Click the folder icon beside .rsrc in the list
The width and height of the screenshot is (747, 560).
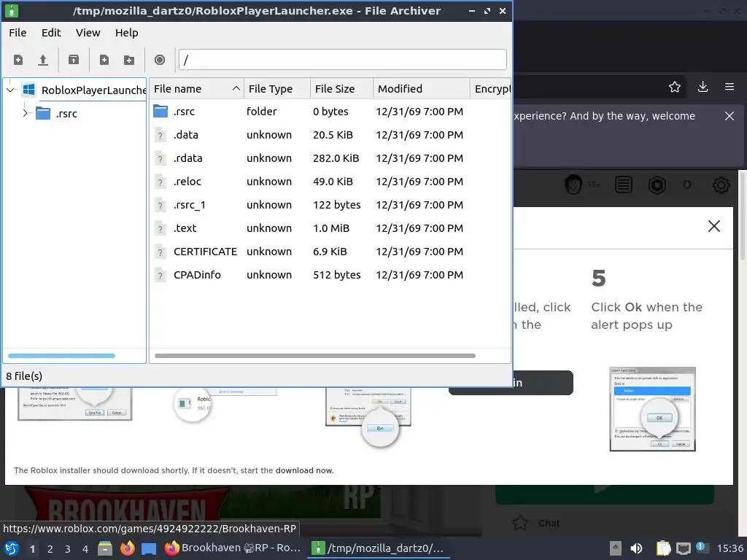click(x=160, y=112)
